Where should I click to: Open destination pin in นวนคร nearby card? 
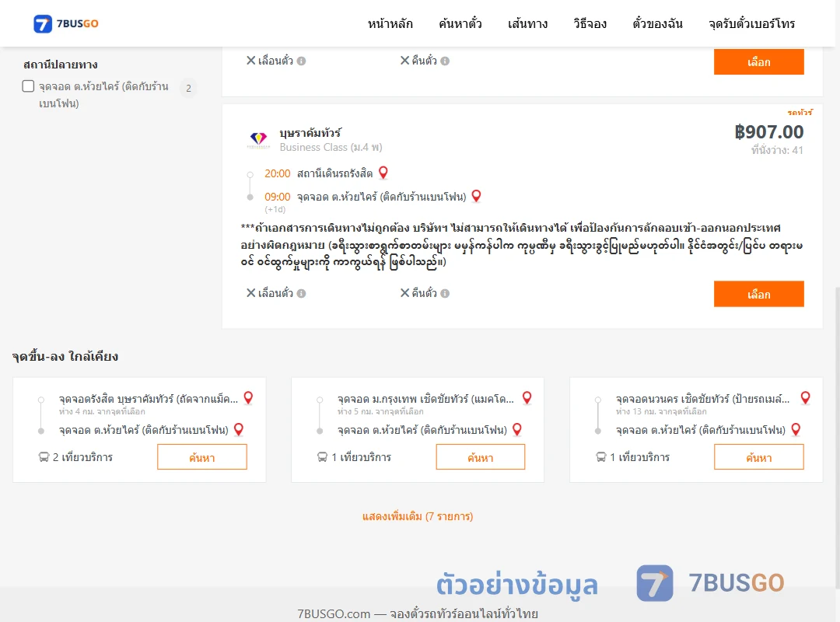796,429
